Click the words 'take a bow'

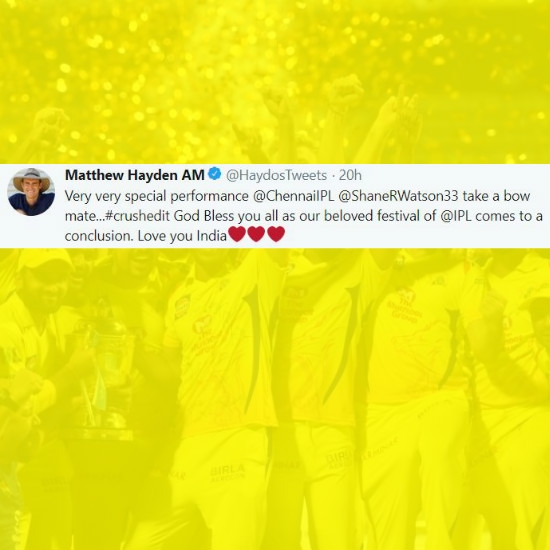click(496, 196)
